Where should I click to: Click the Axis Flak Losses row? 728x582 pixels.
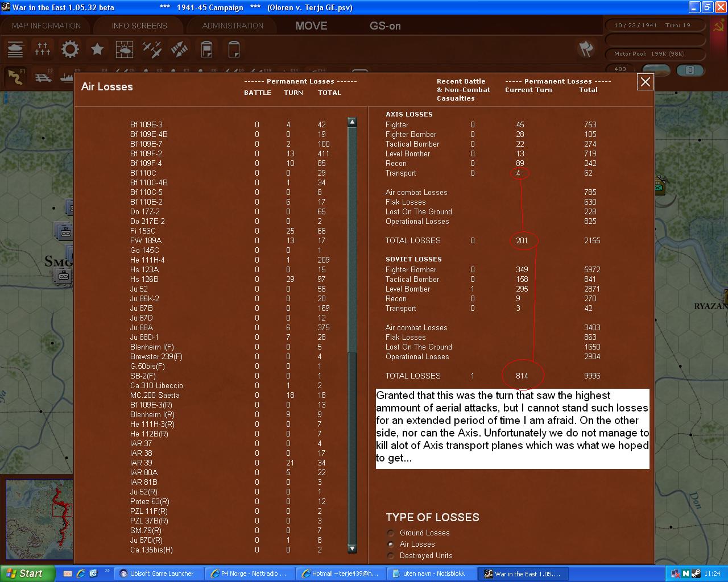point(493,202)
